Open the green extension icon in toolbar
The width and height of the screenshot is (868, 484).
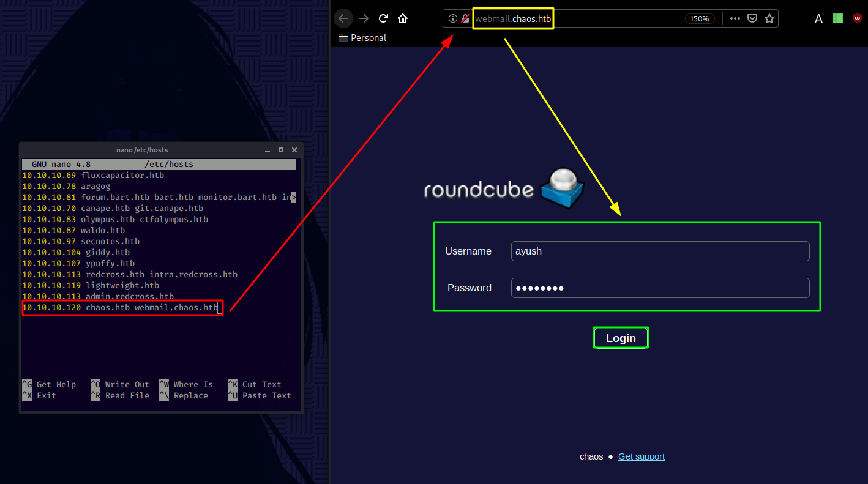pyautogui.click(x=838, y=18)
